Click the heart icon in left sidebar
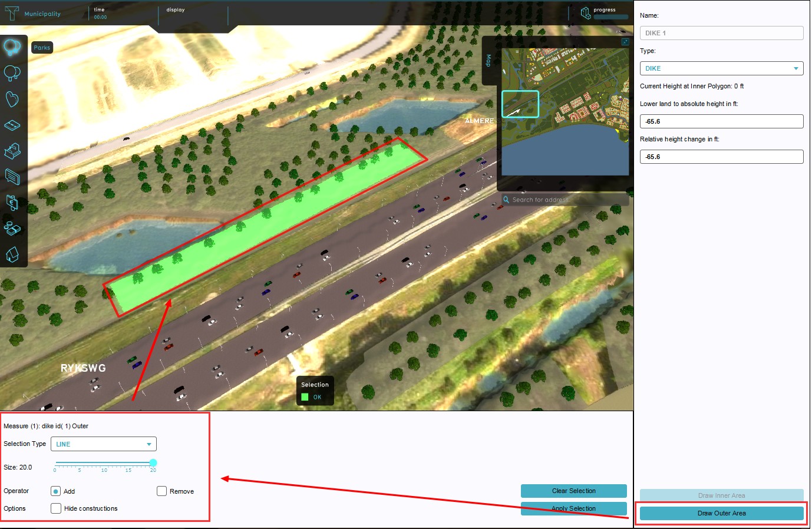The image size is (812, 529). click(x=12, y=99)
